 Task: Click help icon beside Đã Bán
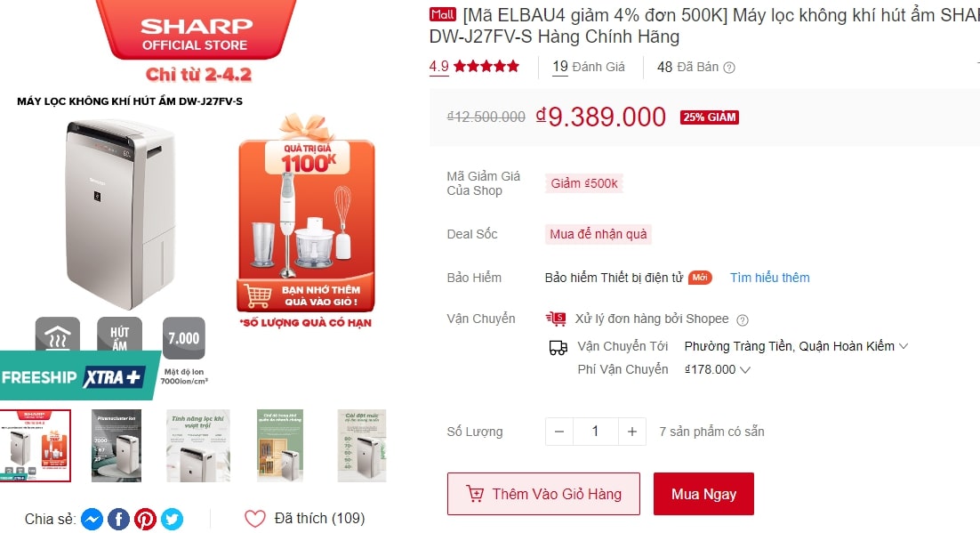[729, 68]
